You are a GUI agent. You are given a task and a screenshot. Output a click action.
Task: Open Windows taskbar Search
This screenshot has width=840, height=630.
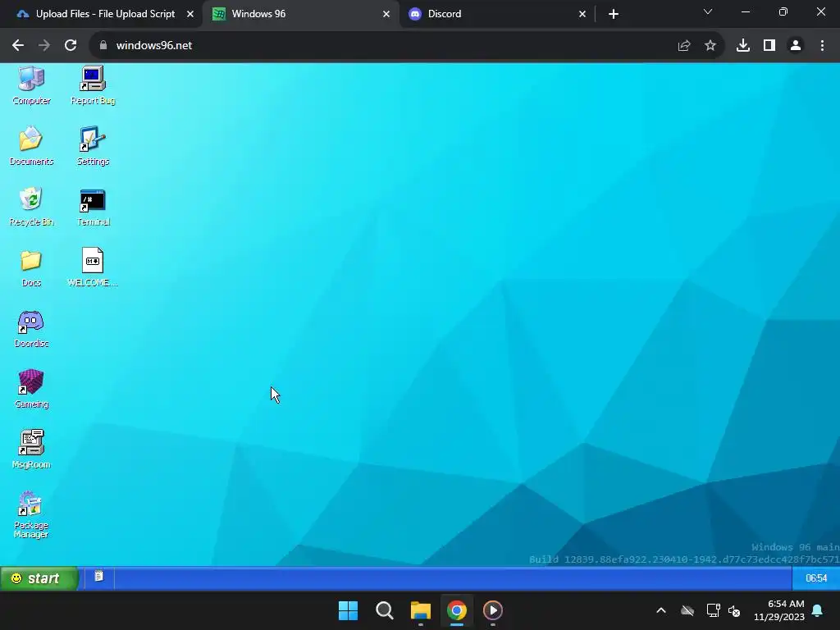click(385, 610)
